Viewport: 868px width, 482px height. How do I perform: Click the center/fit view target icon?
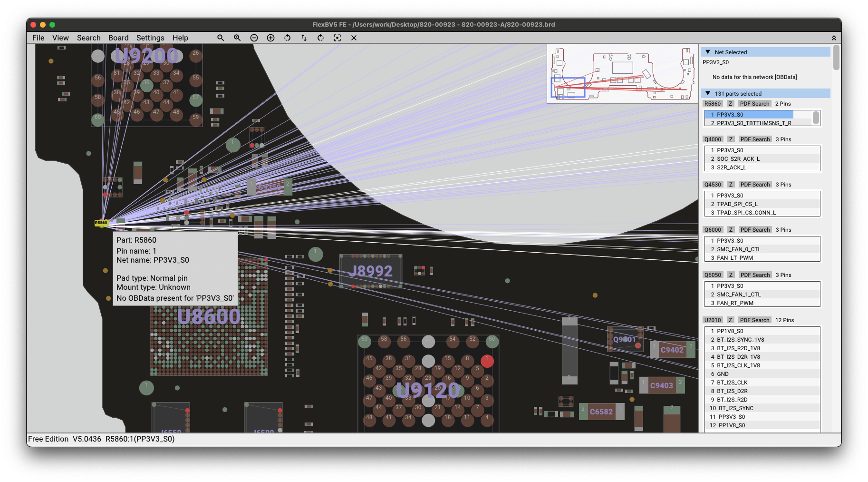pyautogui.click(x=337, y=38)
